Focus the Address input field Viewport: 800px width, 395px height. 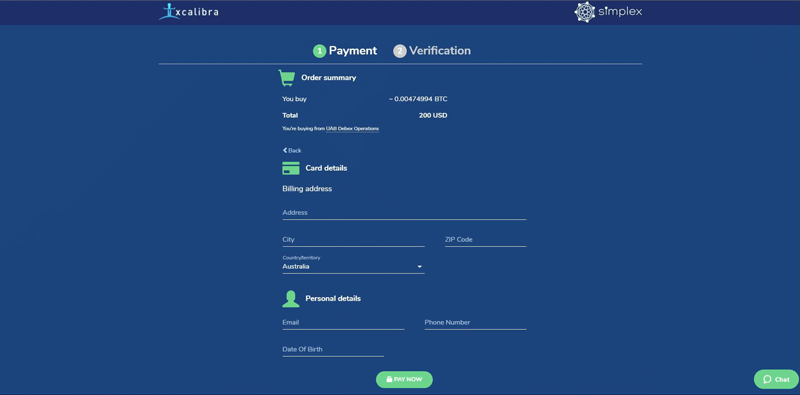click(x=404, y=213)
